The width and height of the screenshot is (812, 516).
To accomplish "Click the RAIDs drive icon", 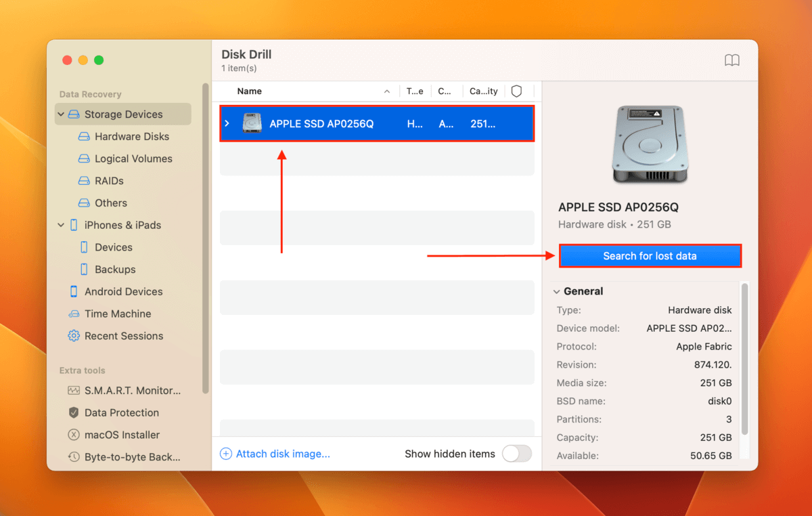I will pyautogui.click(x=84, y=181).
